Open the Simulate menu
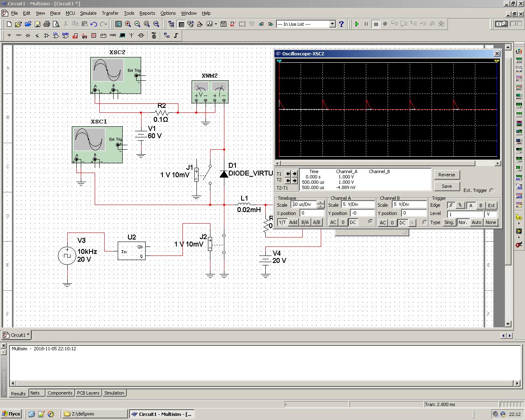The width and height of the screenshot is (525, 420). 88,13
